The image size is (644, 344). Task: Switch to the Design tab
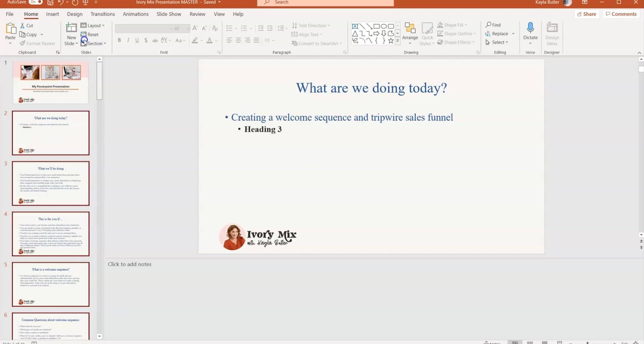point(75,14)
